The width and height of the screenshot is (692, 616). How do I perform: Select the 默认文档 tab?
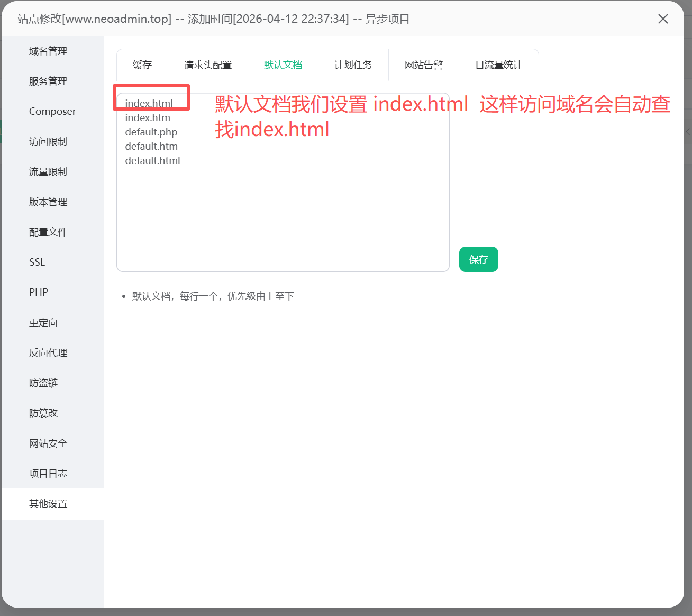pyautogui.click(x=283, y=65)
